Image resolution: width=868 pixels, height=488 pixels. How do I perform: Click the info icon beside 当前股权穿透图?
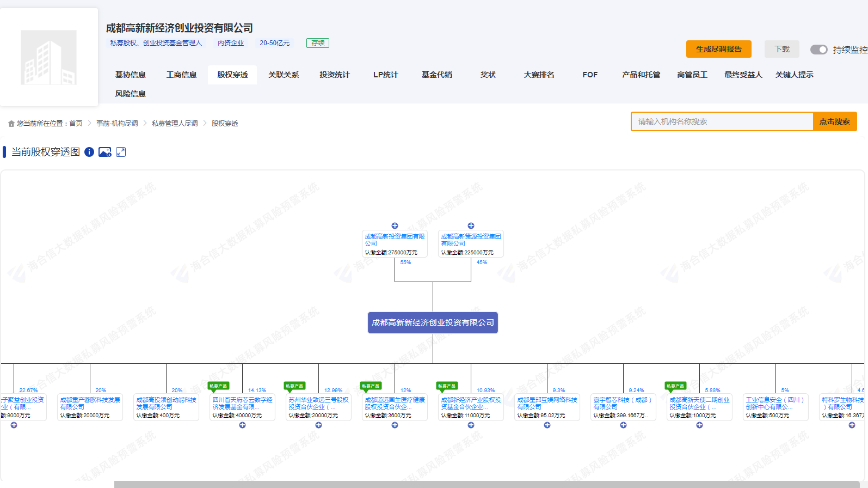89,152
